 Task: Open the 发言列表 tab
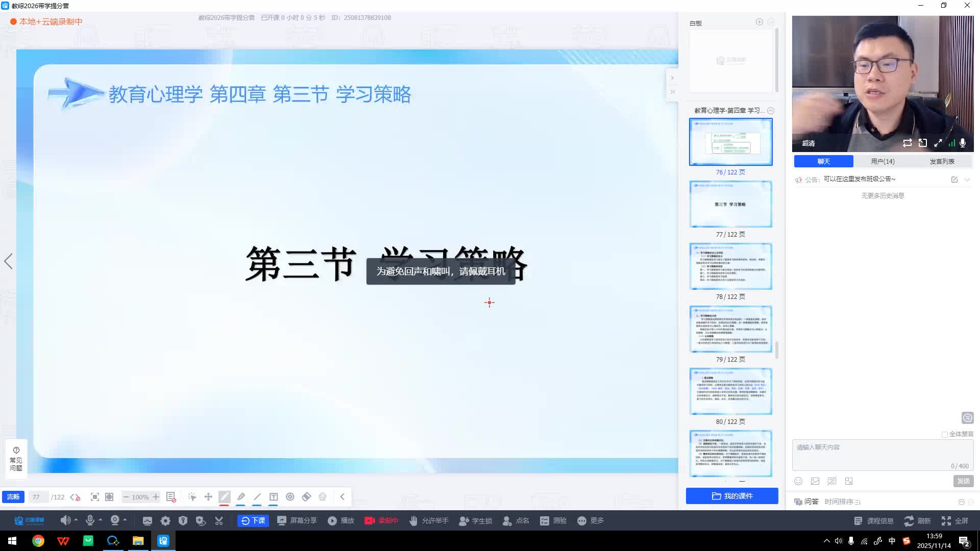[x=942, y=161]
